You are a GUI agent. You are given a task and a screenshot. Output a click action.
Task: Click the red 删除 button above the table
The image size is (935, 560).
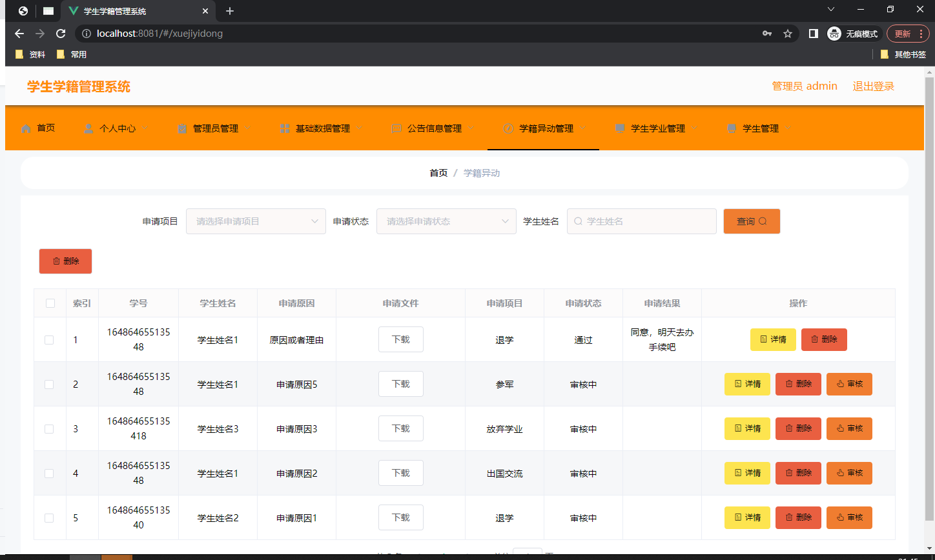[65, 261]
